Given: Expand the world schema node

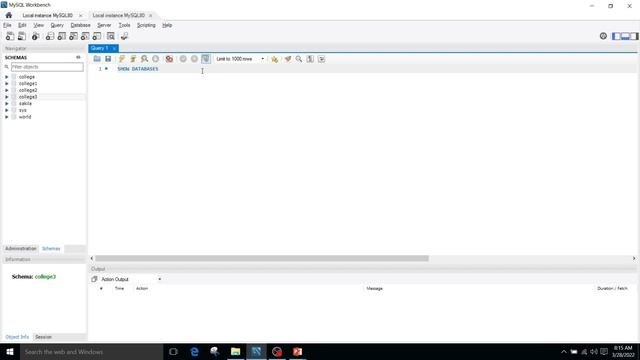Looking at the screenshot, I should coord(7,117).
